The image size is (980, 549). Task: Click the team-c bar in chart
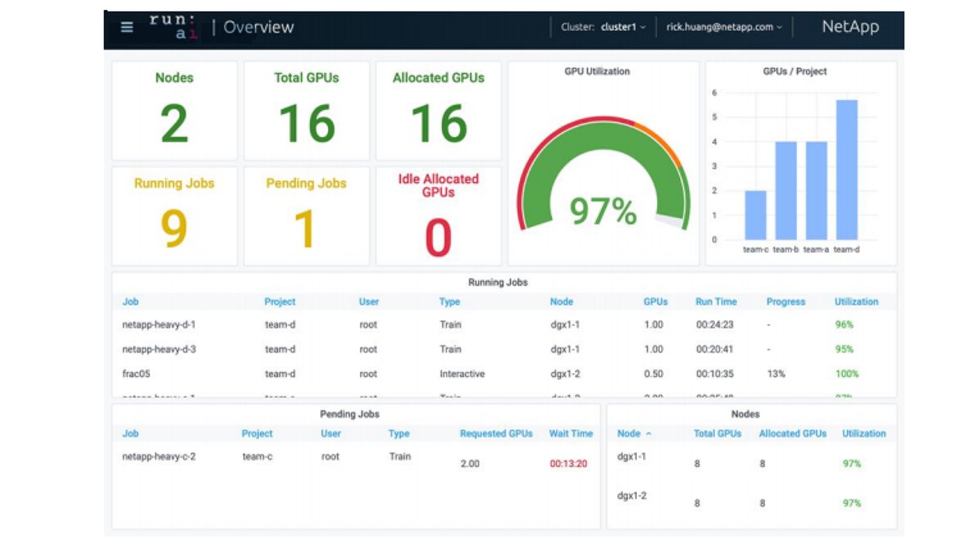[756, 215]
